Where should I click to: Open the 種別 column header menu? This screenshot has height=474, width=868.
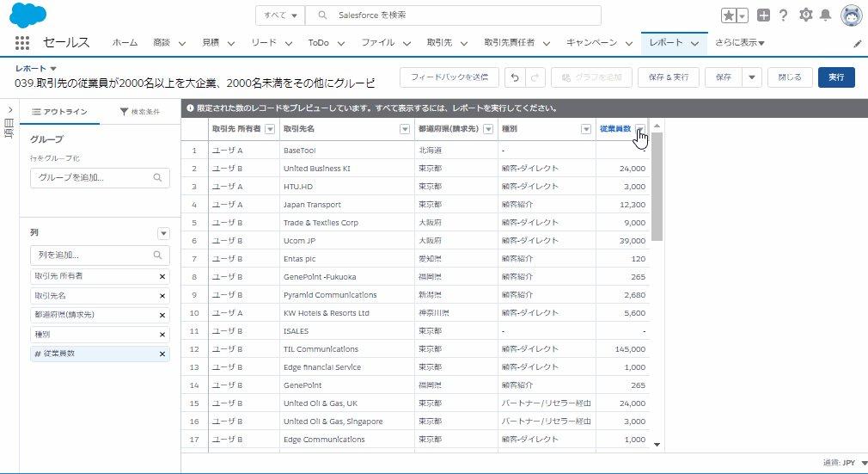585,129
